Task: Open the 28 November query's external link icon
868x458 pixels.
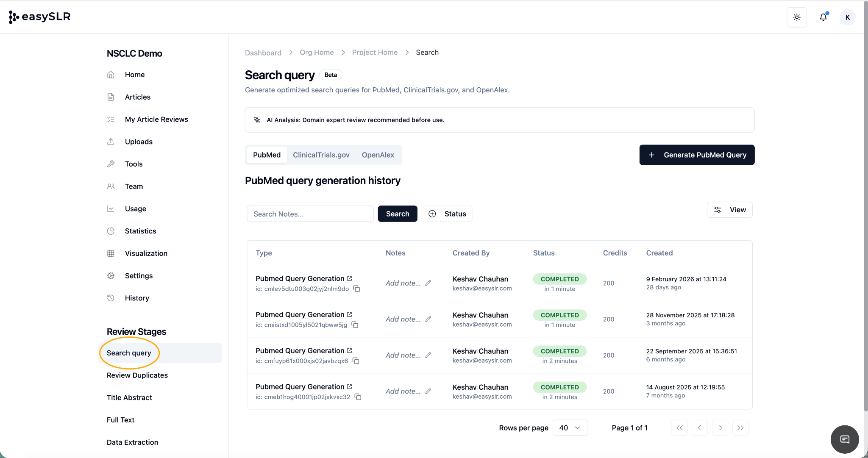Action: (x=350, y=314)
